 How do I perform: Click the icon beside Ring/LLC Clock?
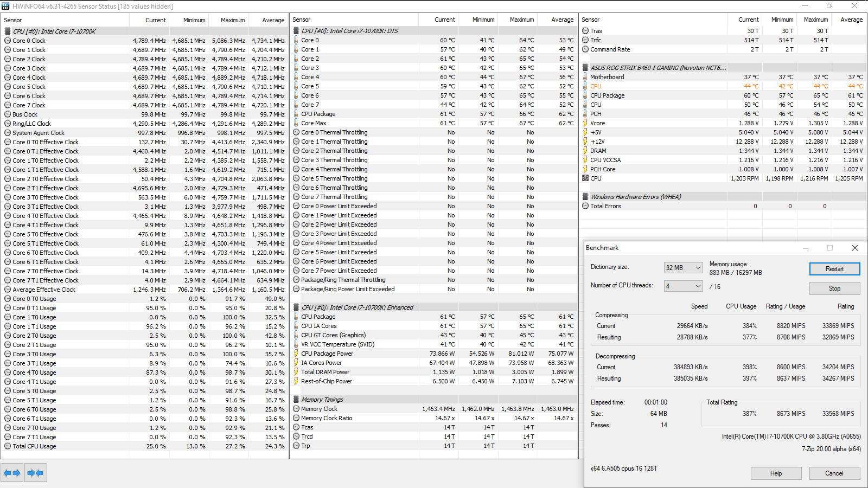click(x=8, y=124)
